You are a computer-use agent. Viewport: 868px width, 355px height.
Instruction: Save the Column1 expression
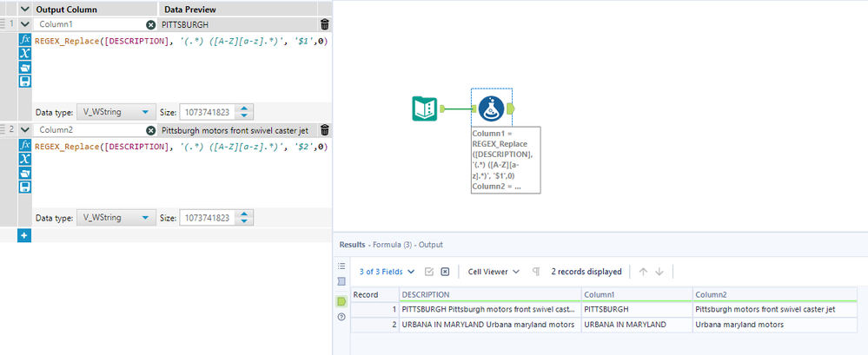point(25,82)
